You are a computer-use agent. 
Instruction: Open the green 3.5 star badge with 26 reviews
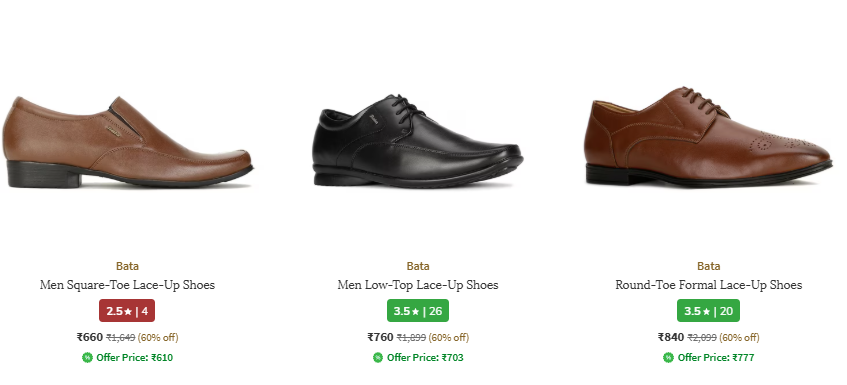pos(418,311)
